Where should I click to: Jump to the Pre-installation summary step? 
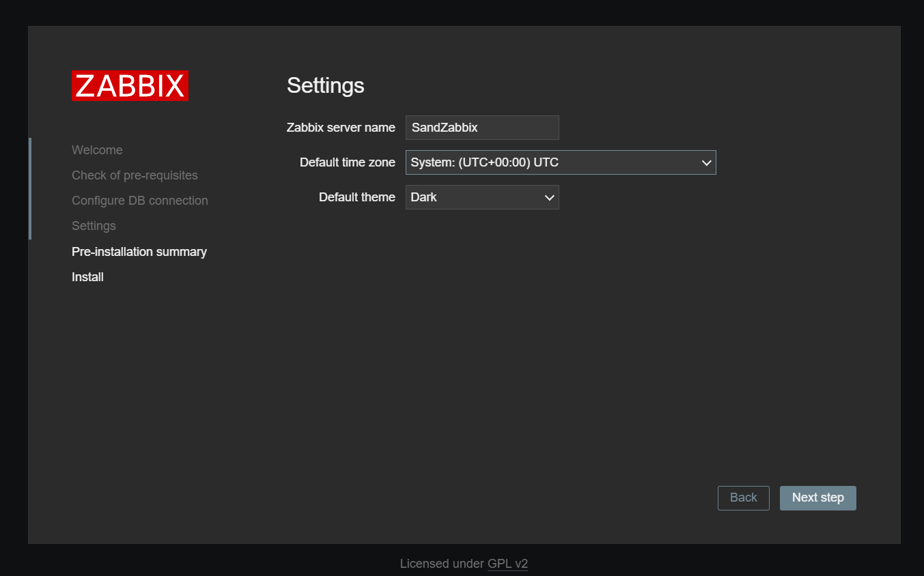[139, 252]
